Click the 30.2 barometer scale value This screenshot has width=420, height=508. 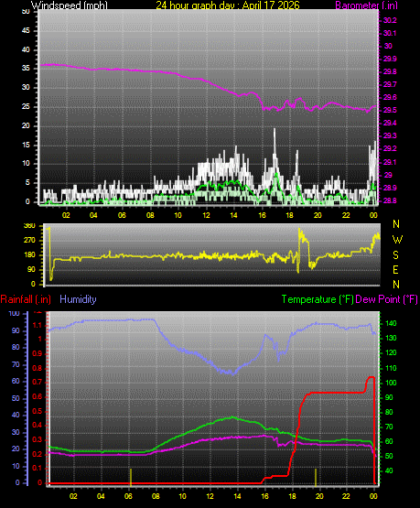tap(390, 20)
